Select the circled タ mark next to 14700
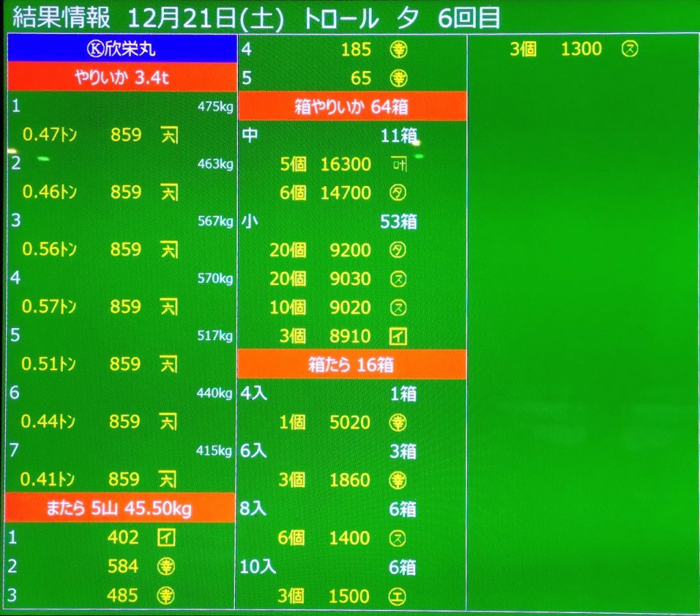Viewport: 700px width, 616px height. (x=398, y=193)
